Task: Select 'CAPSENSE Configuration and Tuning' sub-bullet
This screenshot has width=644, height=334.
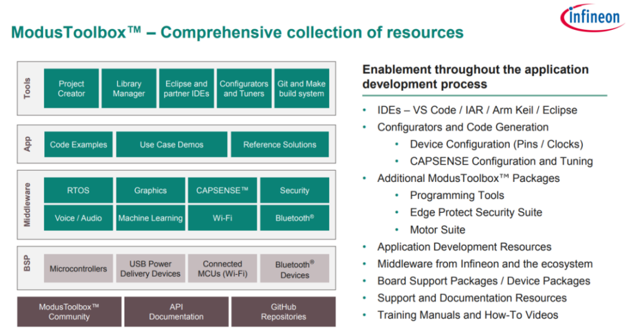Action: point(501,162)
